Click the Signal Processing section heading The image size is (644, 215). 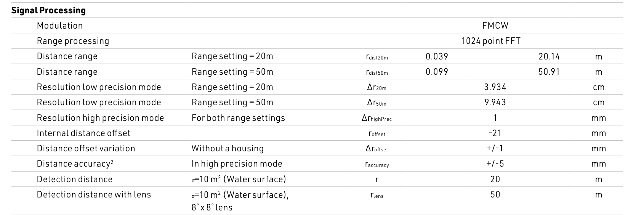click(48, 10)
